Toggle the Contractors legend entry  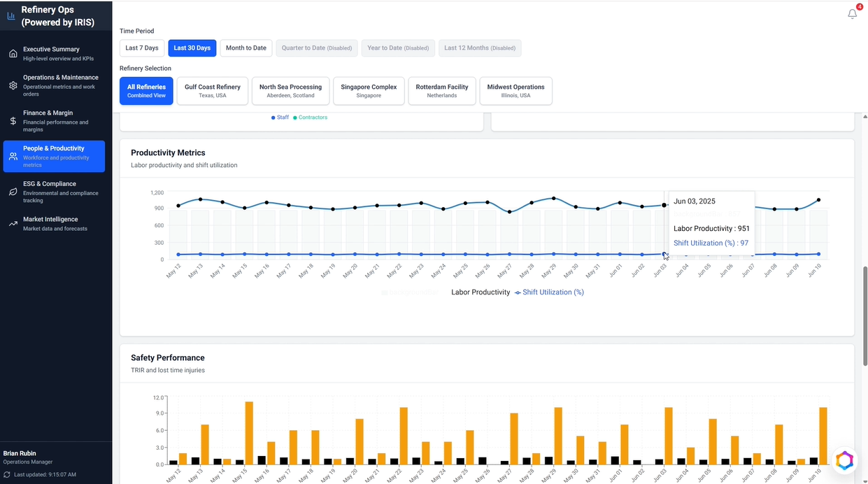coord(311,118)
